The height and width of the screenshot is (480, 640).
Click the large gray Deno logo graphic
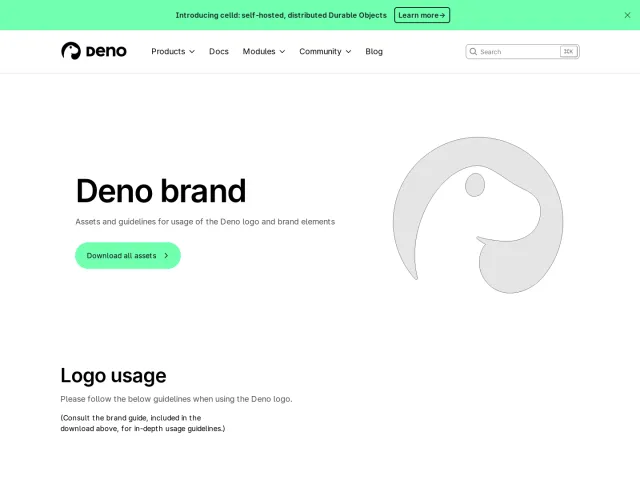coord(478,215)
